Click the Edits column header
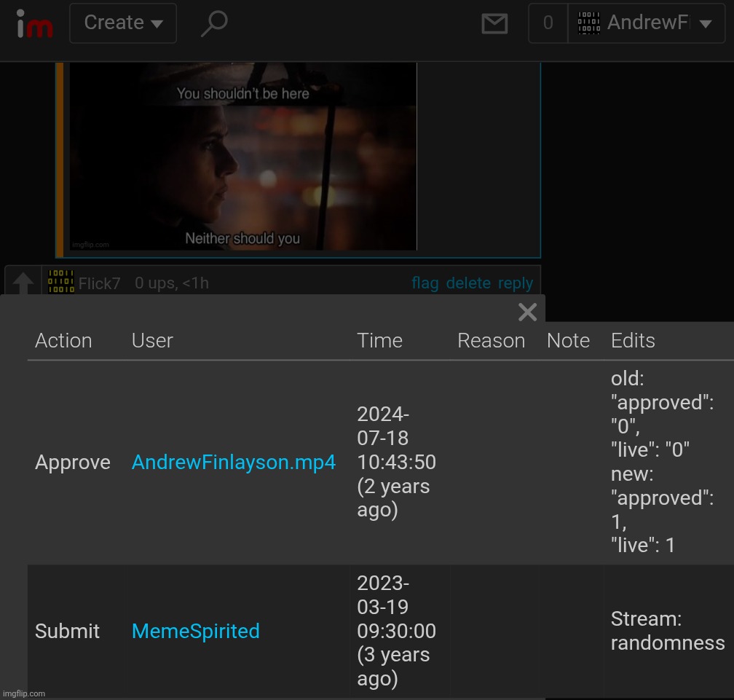The width and height of the screenshot is (734, 700). tap(633, 341)
